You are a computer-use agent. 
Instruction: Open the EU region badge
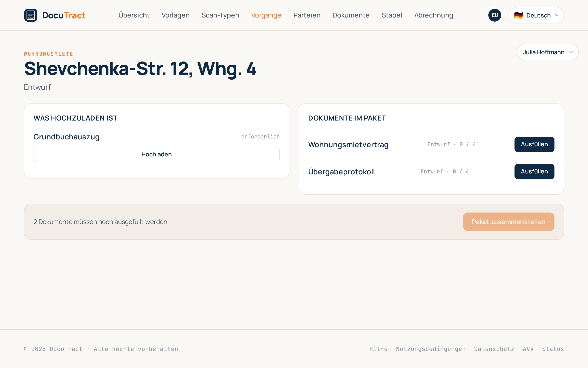click(495, 15)
